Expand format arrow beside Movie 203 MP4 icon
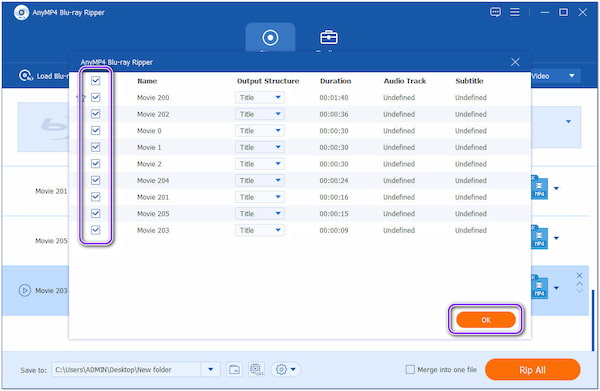 (556, 288)
